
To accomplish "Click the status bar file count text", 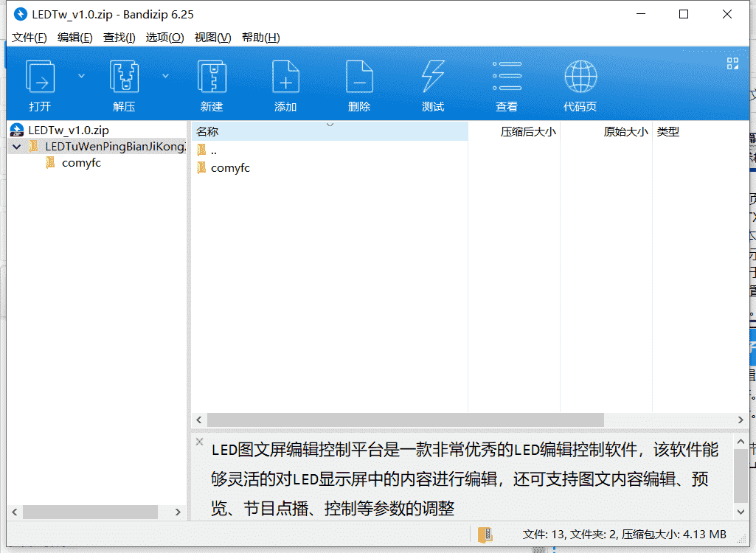I will point(625,534).
